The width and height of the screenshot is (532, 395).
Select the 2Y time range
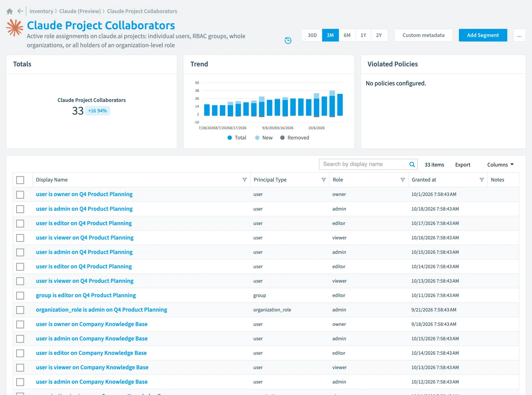coord(379,35)
